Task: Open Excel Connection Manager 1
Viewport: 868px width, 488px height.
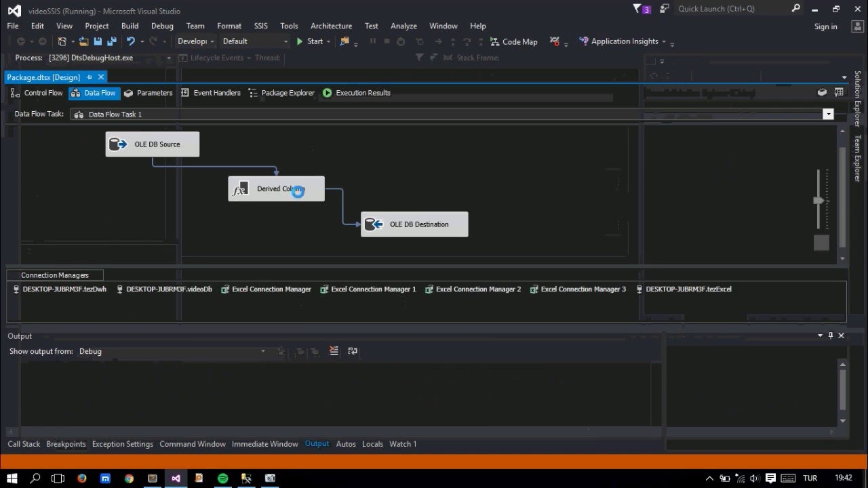Action: pos(368,289)
